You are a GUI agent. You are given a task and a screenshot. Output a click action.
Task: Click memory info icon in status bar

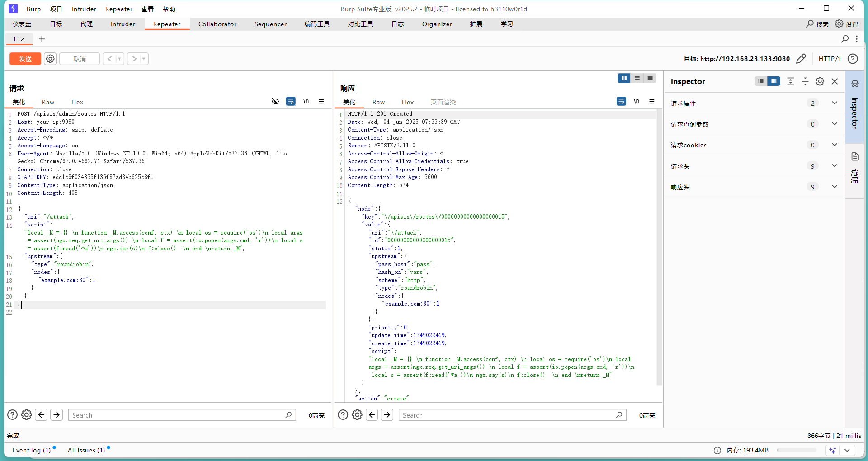coord(717,450)
